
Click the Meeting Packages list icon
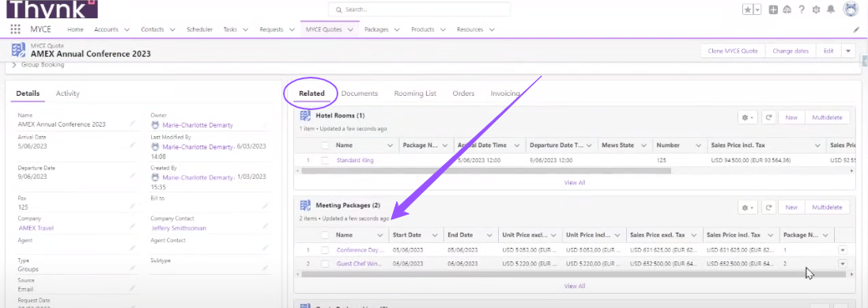coord(305,206)
